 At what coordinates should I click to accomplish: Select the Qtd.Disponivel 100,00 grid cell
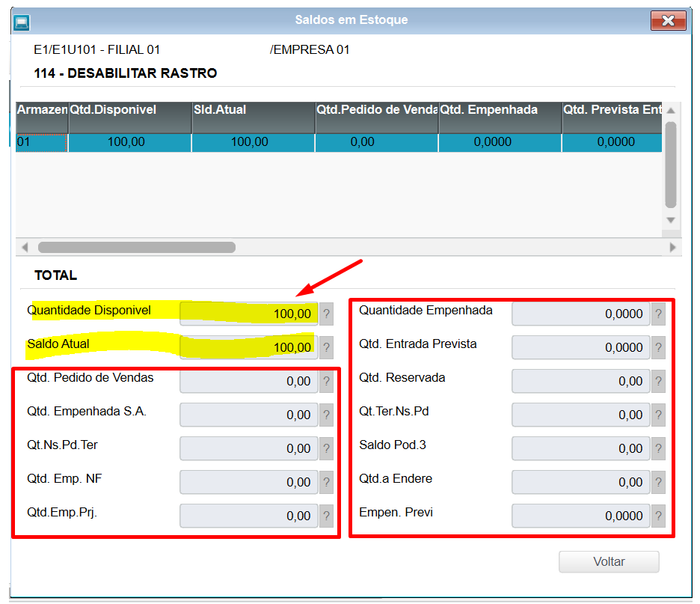point(130,142)
